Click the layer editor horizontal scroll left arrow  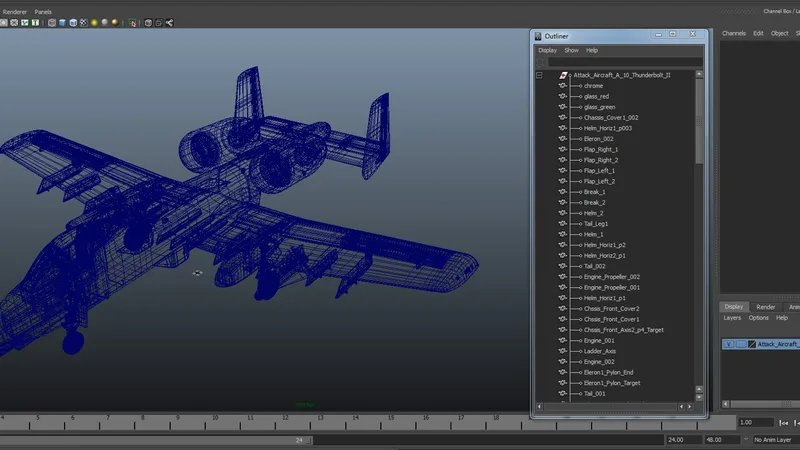point(726,404)
